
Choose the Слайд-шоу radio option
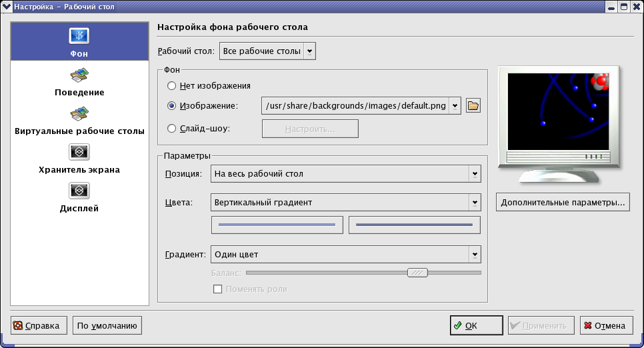pos(172,128)
